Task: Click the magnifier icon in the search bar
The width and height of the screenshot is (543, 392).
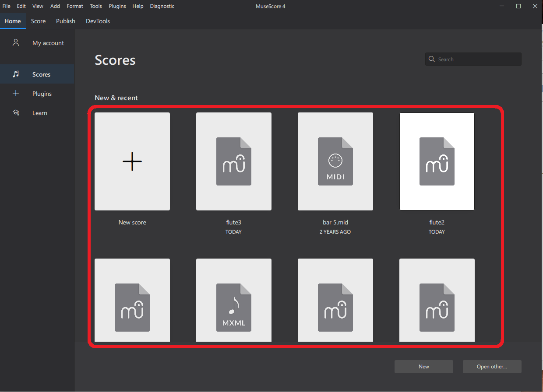Action: 432,59
